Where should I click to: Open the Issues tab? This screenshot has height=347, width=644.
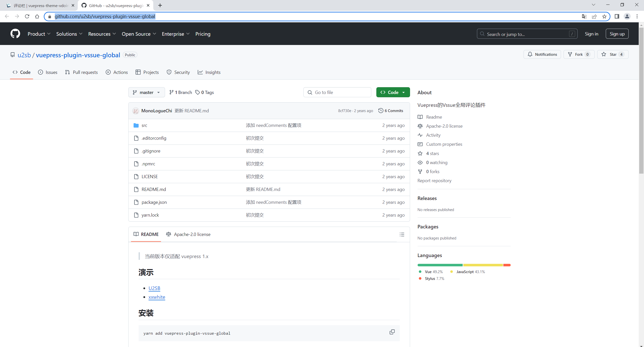click(x=48, y=72)
